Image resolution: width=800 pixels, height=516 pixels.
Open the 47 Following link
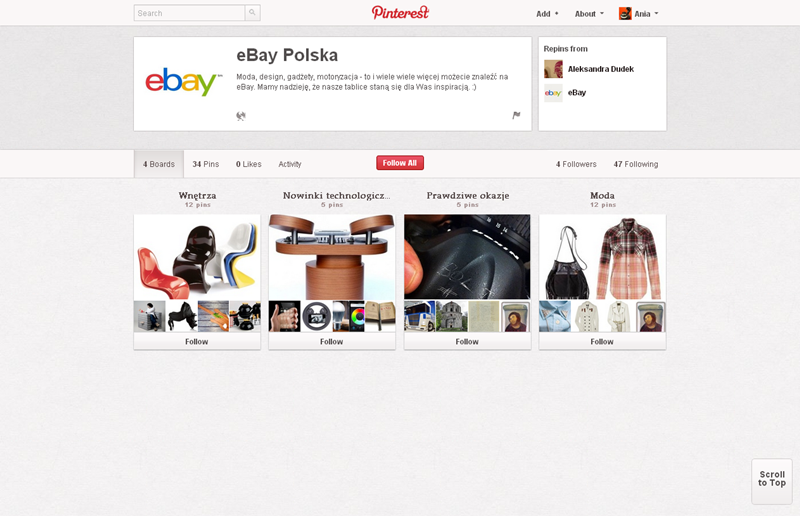(x=636, y=164)
